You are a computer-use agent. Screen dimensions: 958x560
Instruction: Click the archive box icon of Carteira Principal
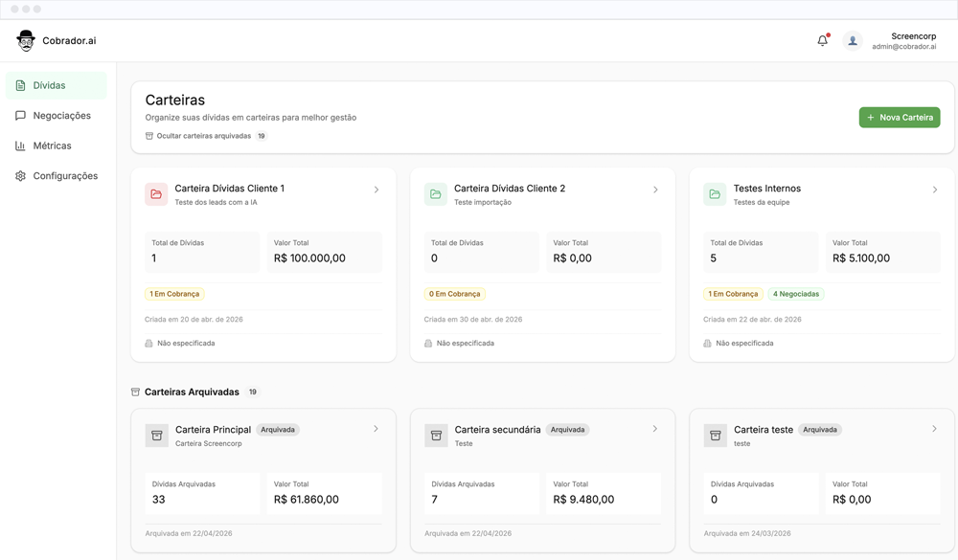click(157, 436)
